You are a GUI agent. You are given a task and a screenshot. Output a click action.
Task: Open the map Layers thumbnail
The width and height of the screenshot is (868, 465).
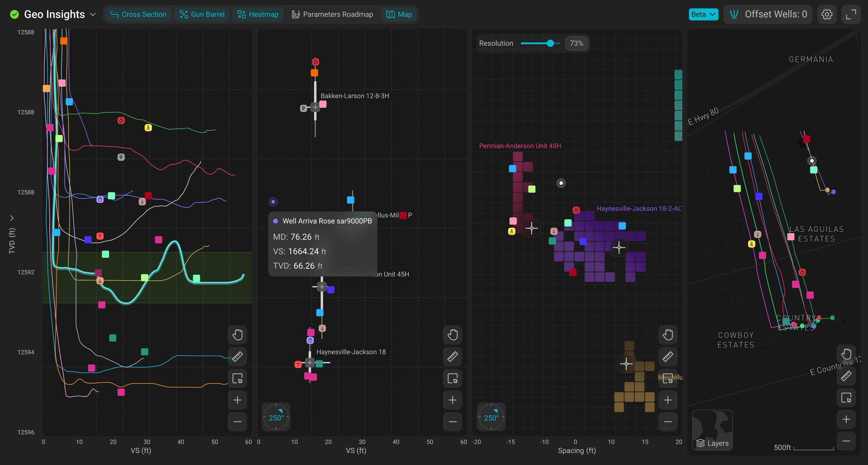point(712,430)
